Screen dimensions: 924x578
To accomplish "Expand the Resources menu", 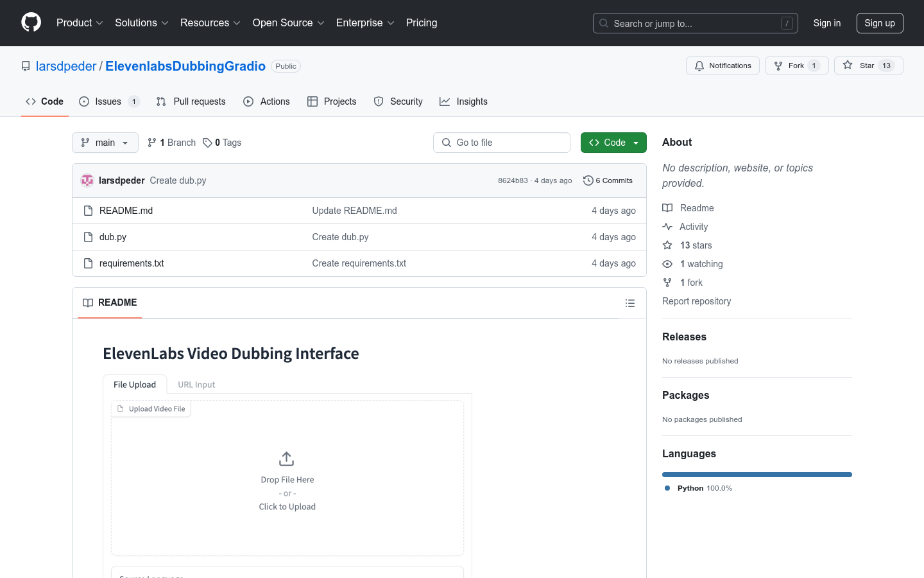I will pos(210,23).
